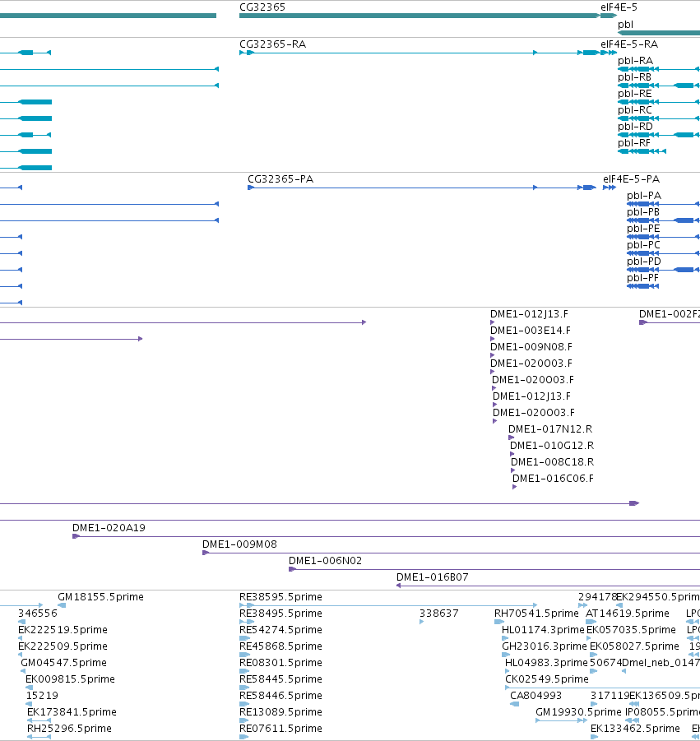Click the RE13089.5prime EST label
The image size is (700, 741).
(x=280, y=712)
